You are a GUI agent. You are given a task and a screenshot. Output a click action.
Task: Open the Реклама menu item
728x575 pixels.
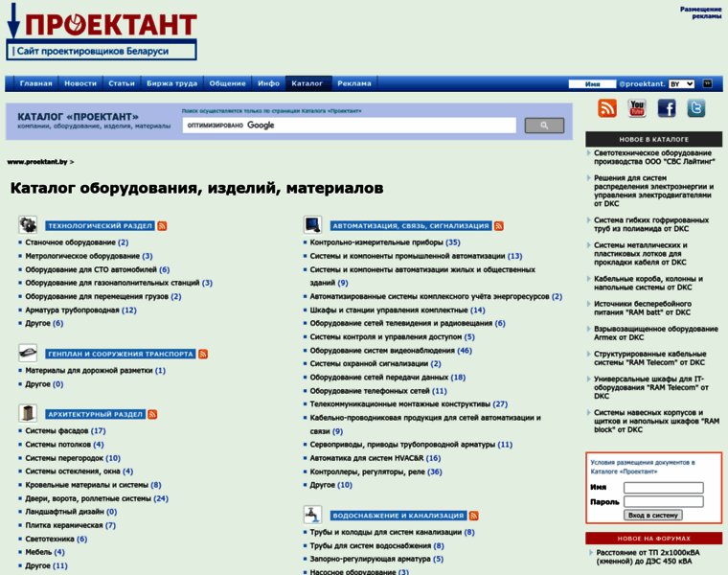coord(354,83)
